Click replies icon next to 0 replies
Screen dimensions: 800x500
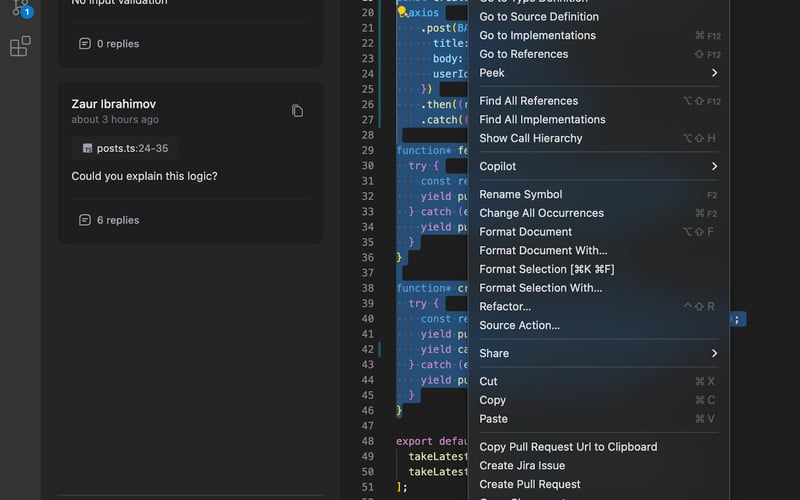point(85,44)
